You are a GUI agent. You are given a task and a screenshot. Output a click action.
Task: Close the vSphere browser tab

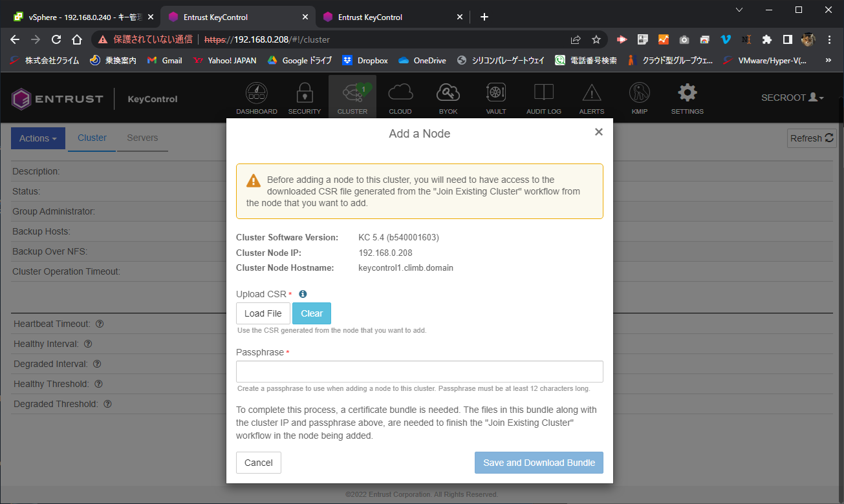[151, 17]
